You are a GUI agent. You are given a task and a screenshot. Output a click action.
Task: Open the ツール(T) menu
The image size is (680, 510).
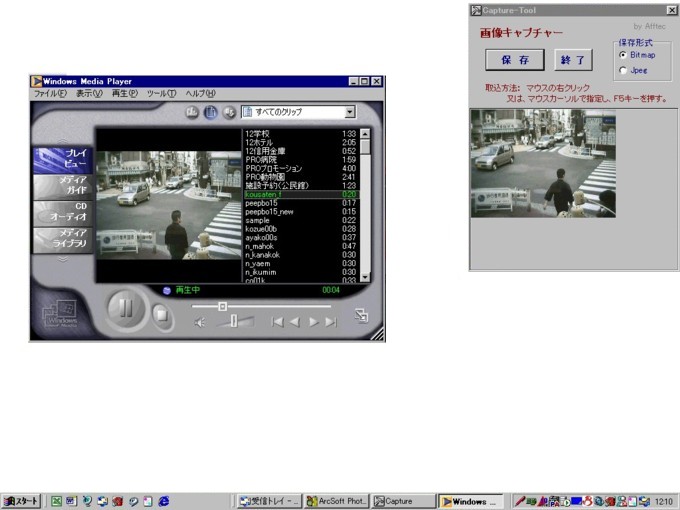point(161,94)
